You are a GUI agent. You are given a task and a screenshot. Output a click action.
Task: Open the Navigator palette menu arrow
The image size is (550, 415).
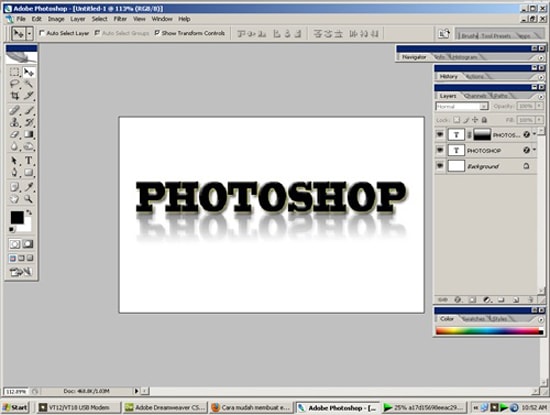541,57
